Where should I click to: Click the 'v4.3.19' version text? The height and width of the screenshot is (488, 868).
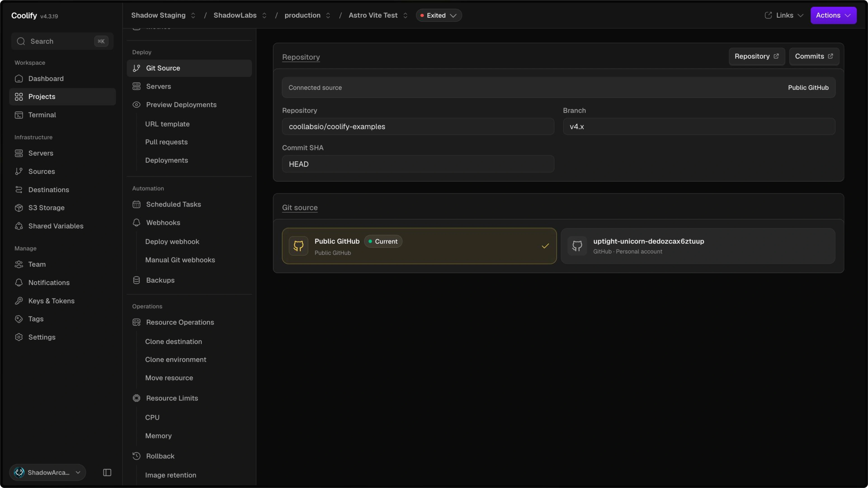click(49, 16)
